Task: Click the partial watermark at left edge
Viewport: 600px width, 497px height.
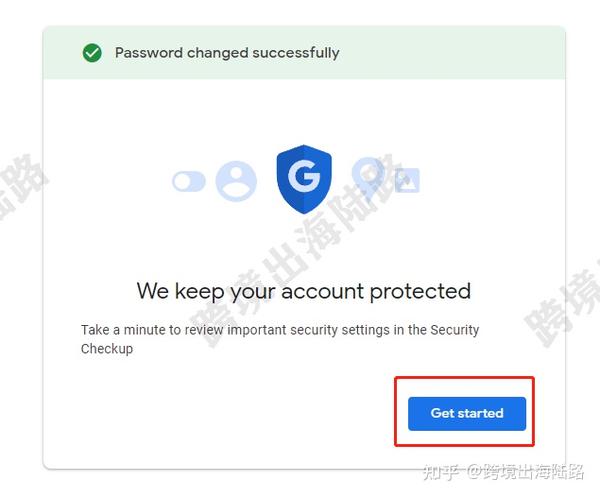Action: click(21, 186)
